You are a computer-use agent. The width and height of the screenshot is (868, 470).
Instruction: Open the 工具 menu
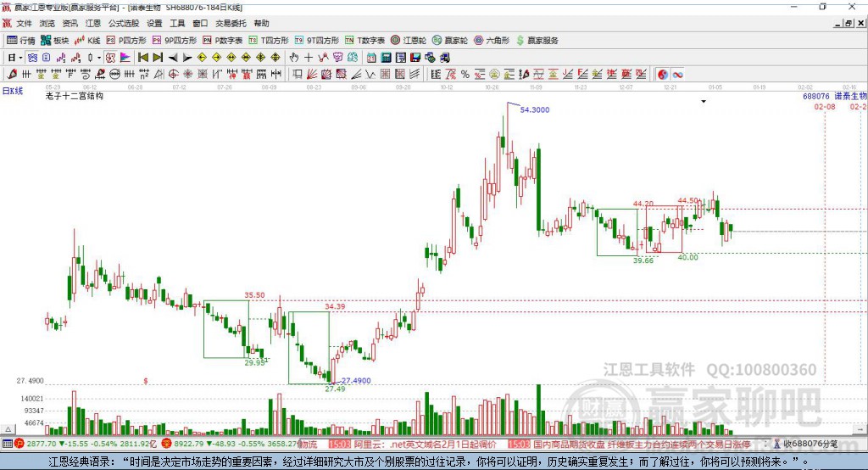177,23
